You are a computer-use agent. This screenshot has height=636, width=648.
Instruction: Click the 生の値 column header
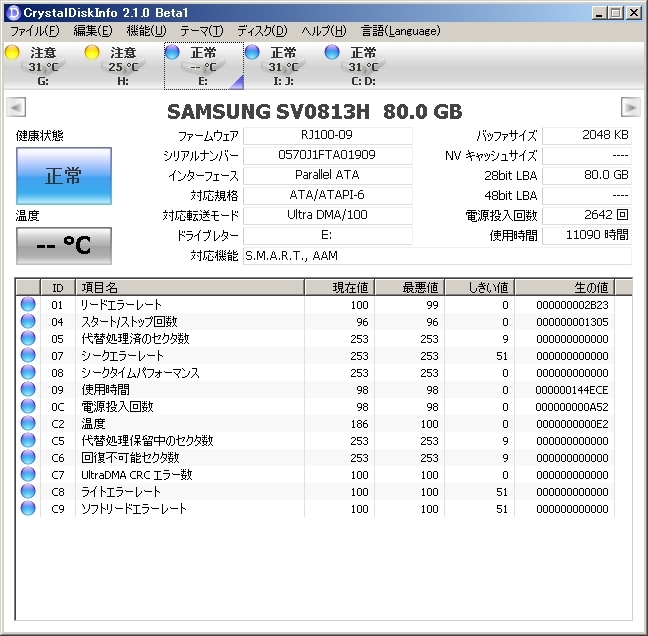[573, 288]
